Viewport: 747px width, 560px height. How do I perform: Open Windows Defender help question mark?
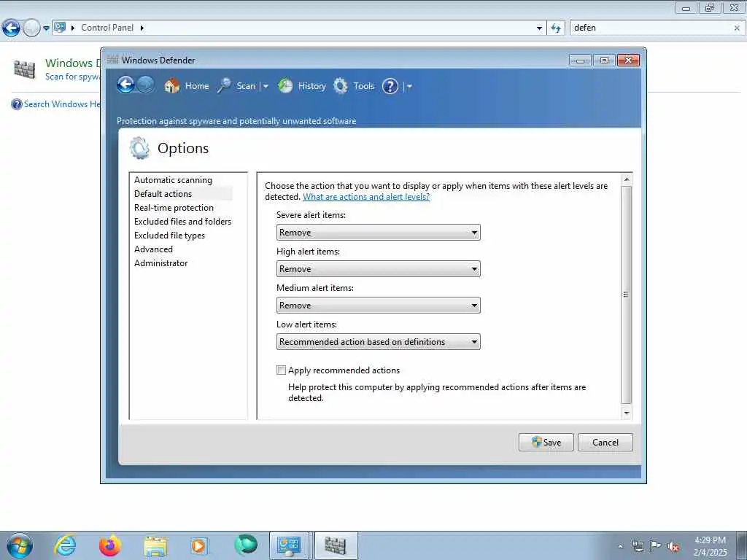pos(390,86)
